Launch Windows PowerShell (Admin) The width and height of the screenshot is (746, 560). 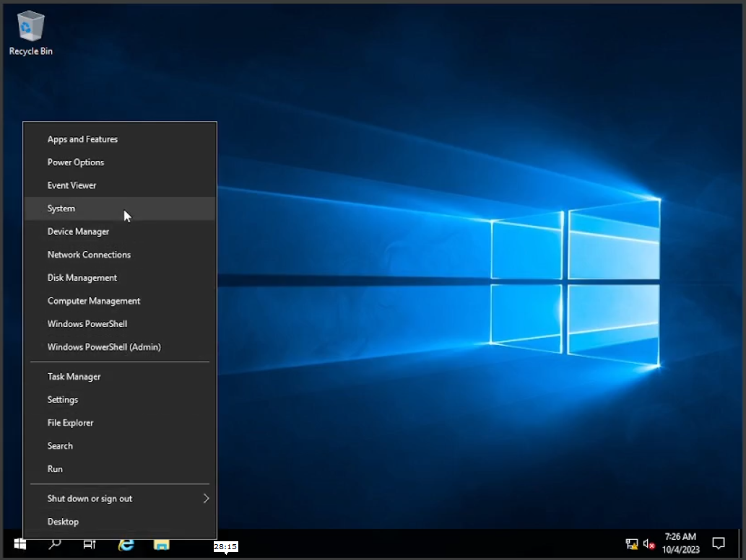pyautogui.click(x=104, y=347)
